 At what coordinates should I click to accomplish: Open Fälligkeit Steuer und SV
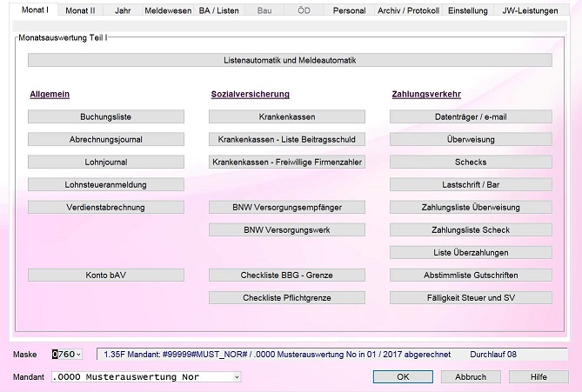(471, 298)
